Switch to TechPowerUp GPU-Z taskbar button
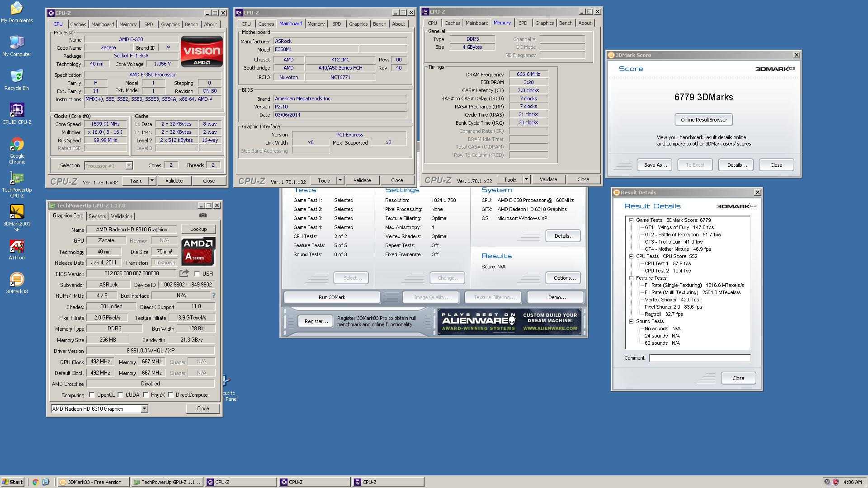The image size is (868, 488). click(167, 482)
